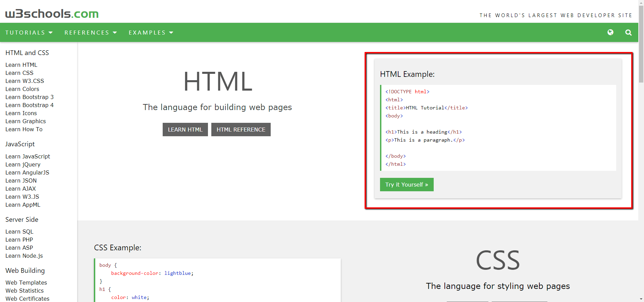The width and height of the screenshot is (644, 302).
Task: Expand the References dropdown menu
Action: (x=91, y=33)
